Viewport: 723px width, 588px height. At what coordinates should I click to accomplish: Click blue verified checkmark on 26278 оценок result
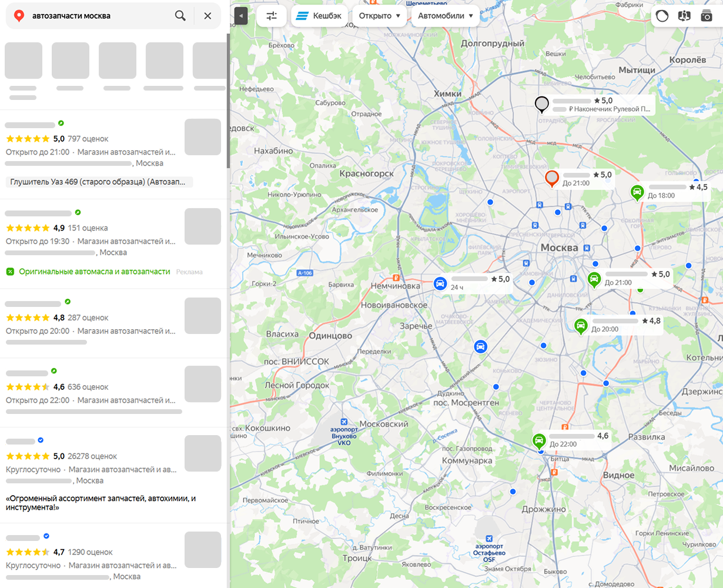click(x=41, y=440)
